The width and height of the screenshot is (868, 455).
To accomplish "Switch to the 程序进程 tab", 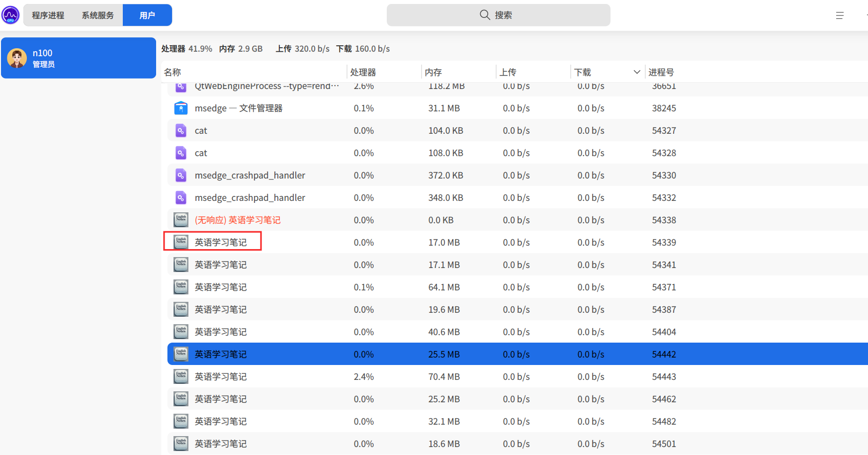I will [48, 15].
